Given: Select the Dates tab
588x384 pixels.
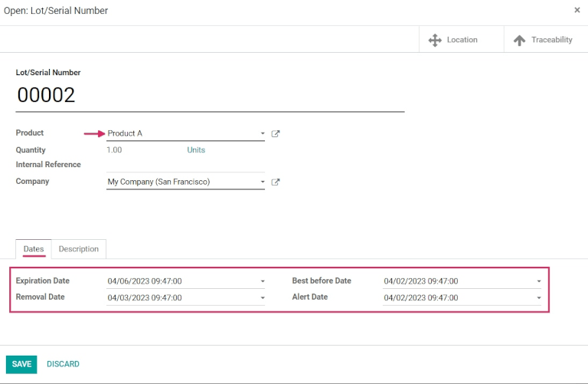Looking at the screenshot, I should click(34, 249).
